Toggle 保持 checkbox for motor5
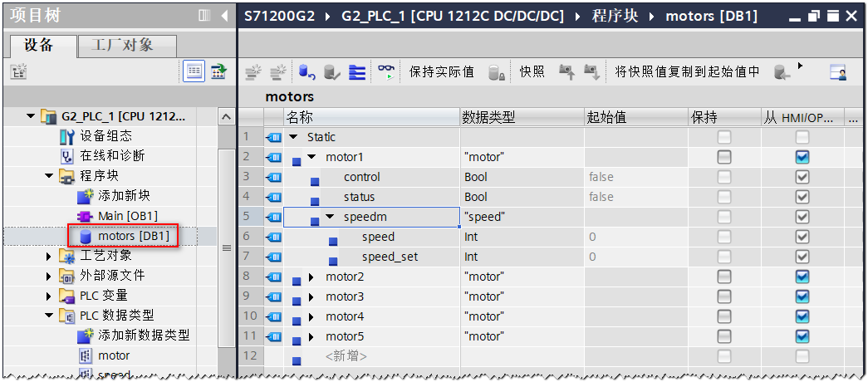The height and width of the screenshot is (387, 868). 724,336
